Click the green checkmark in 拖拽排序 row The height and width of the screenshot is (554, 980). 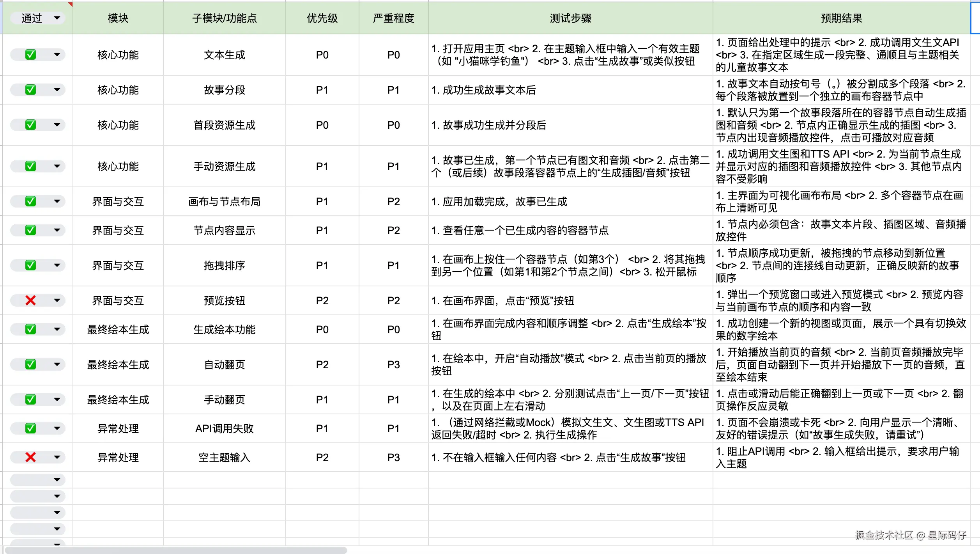30,265
